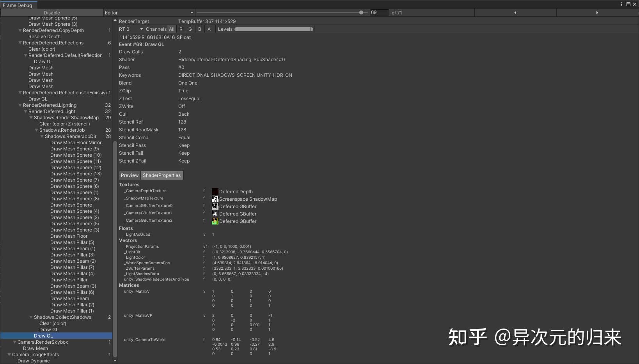
Task: Click the Disable button
Action: coord(52,12)
